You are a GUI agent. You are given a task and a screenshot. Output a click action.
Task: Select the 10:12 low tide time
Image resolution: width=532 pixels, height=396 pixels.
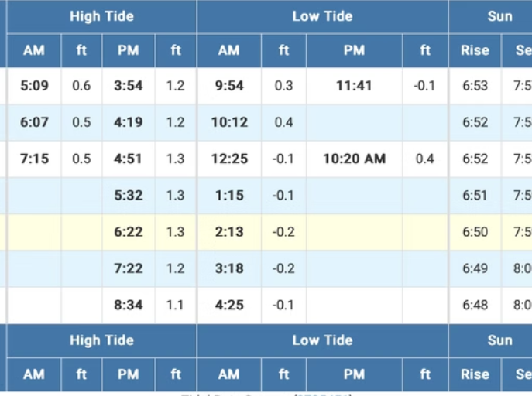tap(229, 122)
